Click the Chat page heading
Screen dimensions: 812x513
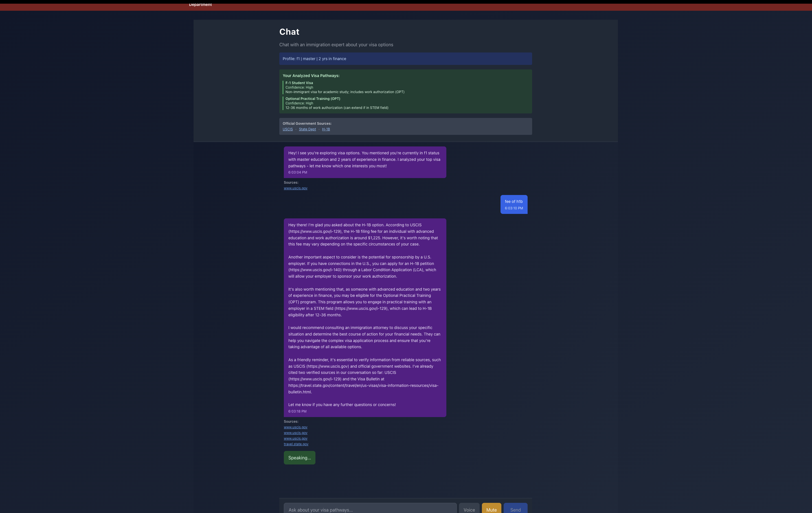coord(289,32)
